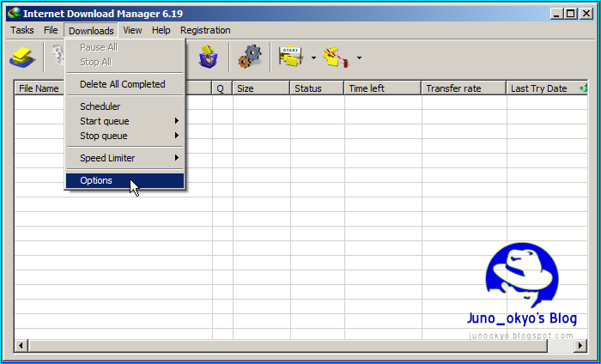Sort by the Status column header
Screen dimensions: 601x364
coord(317,88)
